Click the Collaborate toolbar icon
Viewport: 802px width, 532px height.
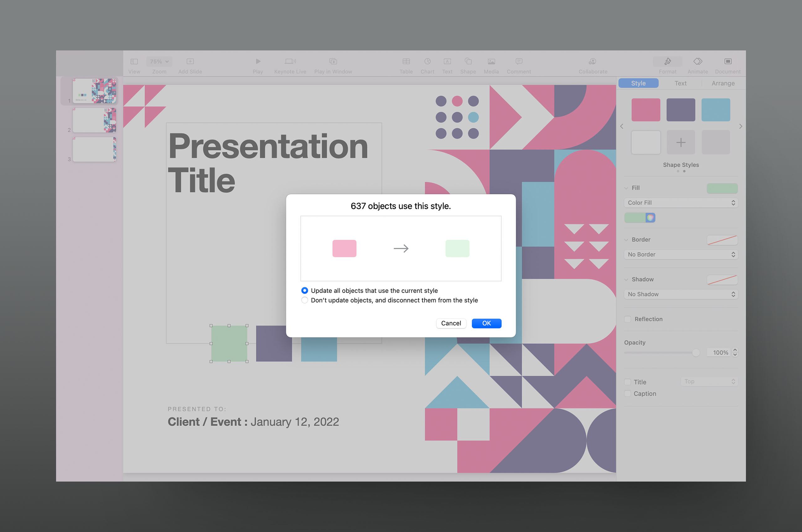pyautogui.click(x=593, y=61)
